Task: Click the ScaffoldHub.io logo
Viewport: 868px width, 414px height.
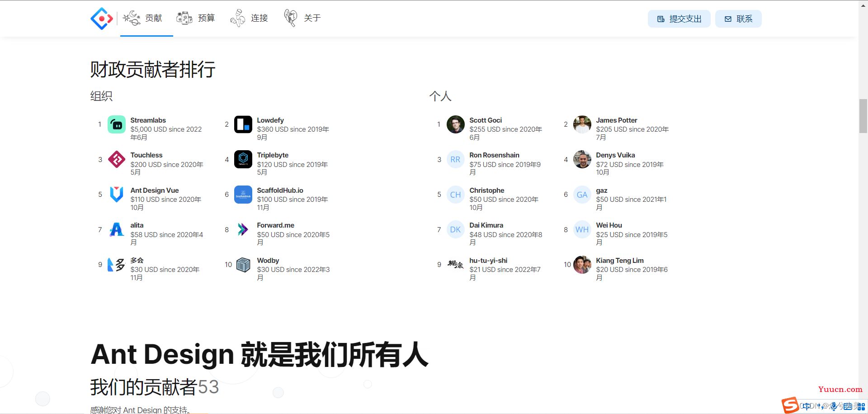Action: [x=243, y=195]
